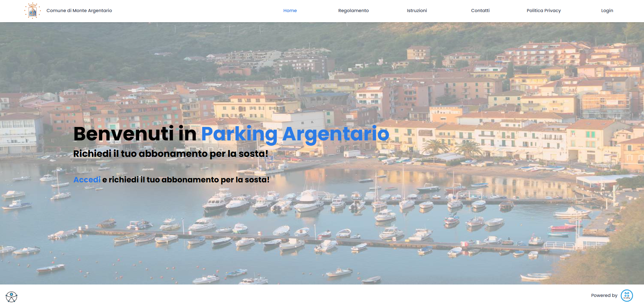Click the Benvenuti in heading text

pos(134,134)
